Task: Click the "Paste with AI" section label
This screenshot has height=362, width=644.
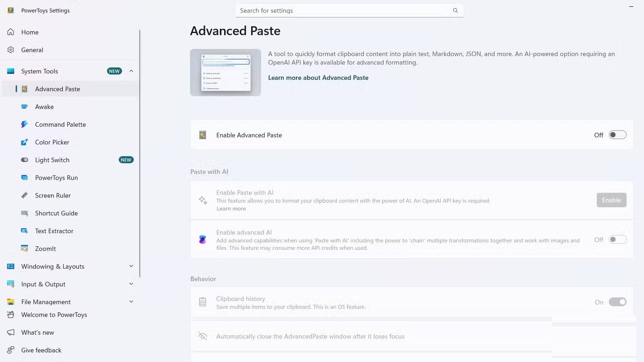Action: tap(209, 172)
